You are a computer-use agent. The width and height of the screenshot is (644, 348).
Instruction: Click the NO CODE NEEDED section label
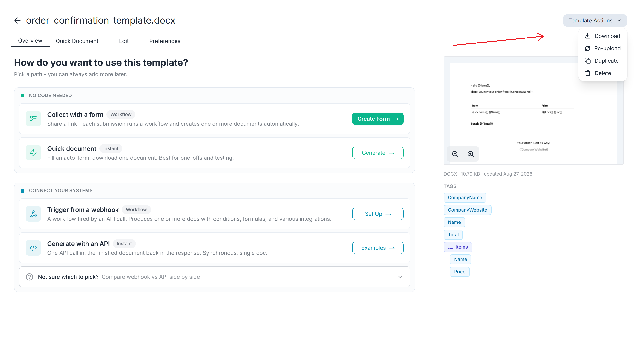pyautogui.click(x=50, y=96)
